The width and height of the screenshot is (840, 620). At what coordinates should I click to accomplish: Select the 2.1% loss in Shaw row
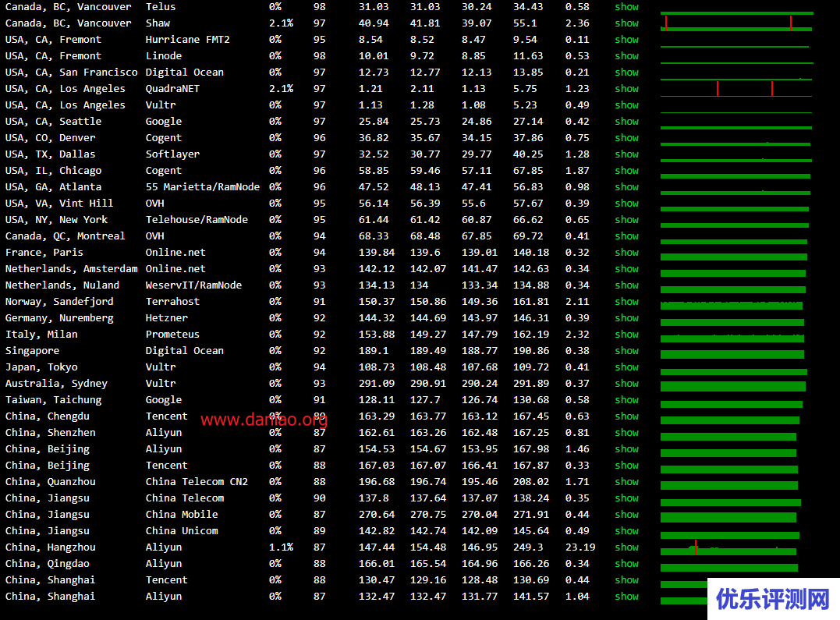[282, 23]
